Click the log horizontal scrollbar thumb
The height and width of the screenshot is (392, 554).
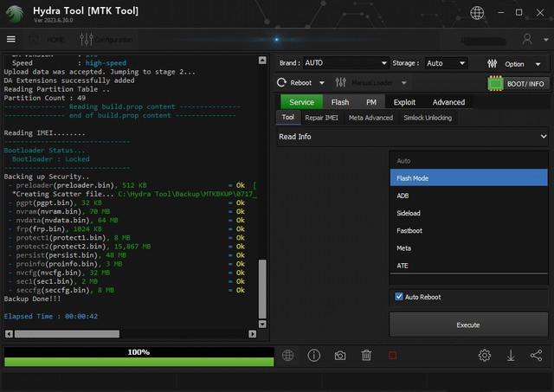click(67, 334)
